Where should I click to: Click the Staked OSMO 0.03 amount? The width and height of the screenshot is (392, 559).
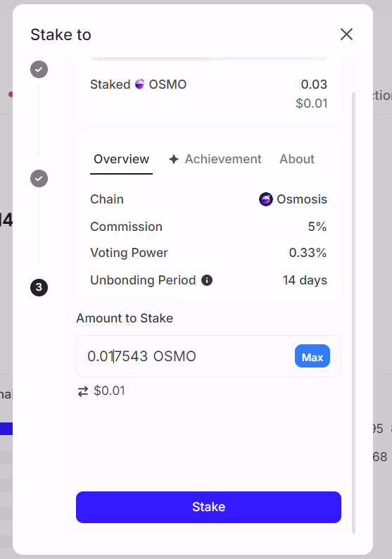pyautogui.click(x=314, y=84)
